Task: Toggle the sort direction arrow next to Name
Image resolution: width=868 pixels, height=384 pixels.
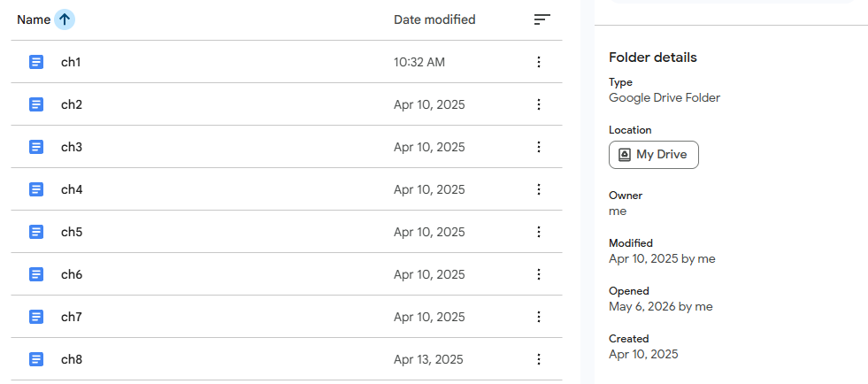Action: tap(65, 20)
